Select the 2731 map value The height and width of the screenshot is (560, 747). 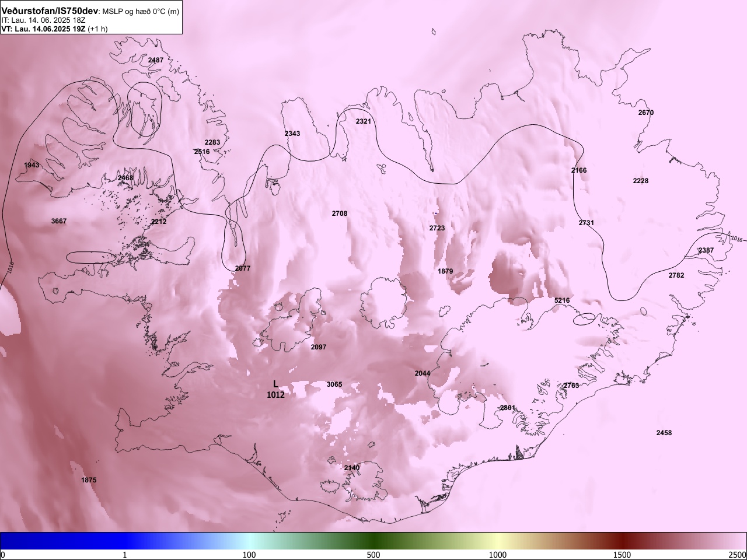587,223
